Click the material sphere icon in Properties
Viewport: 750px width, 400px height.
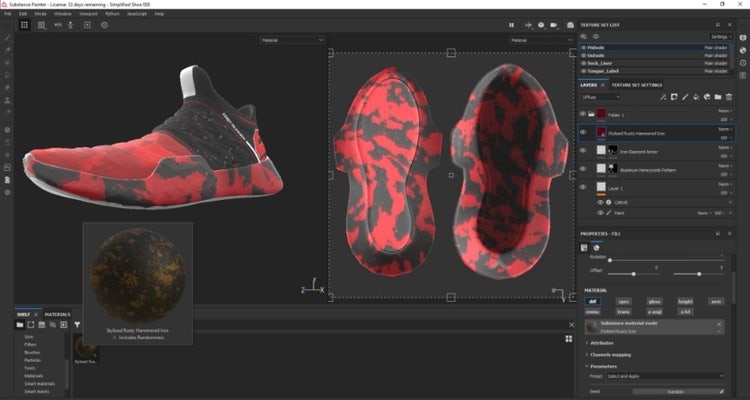pos(596,247)
